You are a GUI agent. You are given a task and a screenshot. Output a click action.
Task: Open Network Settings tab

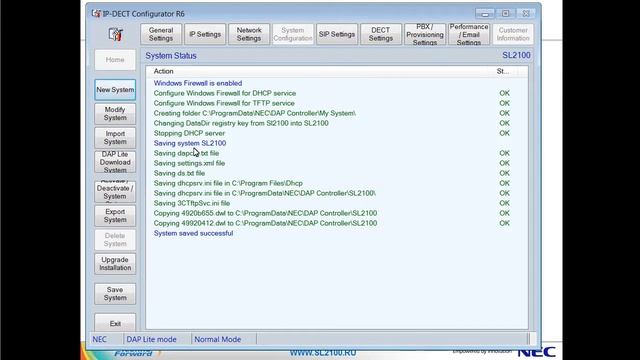pos(249,34)
